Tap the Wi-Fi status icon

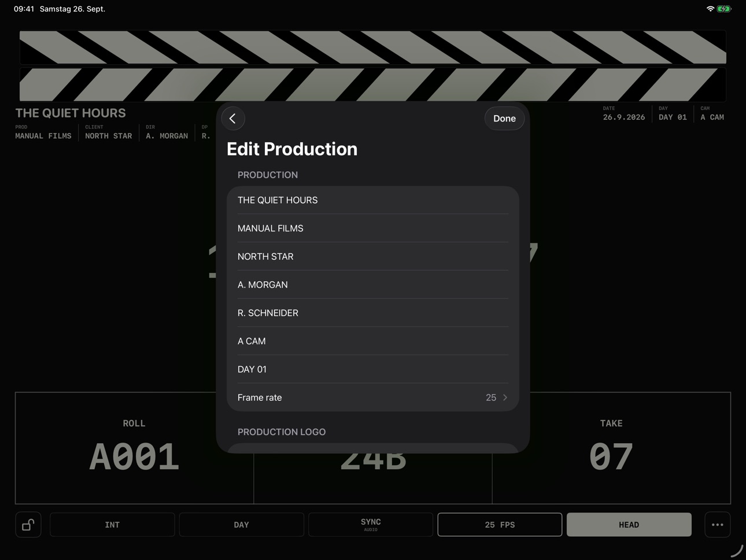(710, 9)
